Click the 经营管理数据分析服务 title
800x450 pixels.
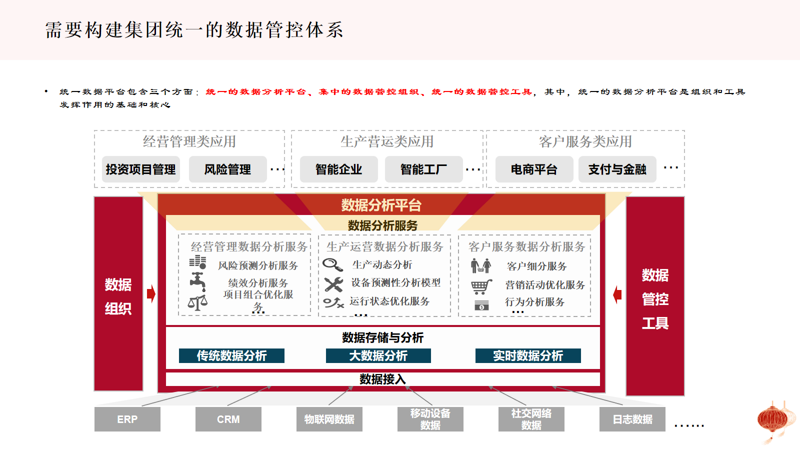pyautogui.click(x=249, y=247)
